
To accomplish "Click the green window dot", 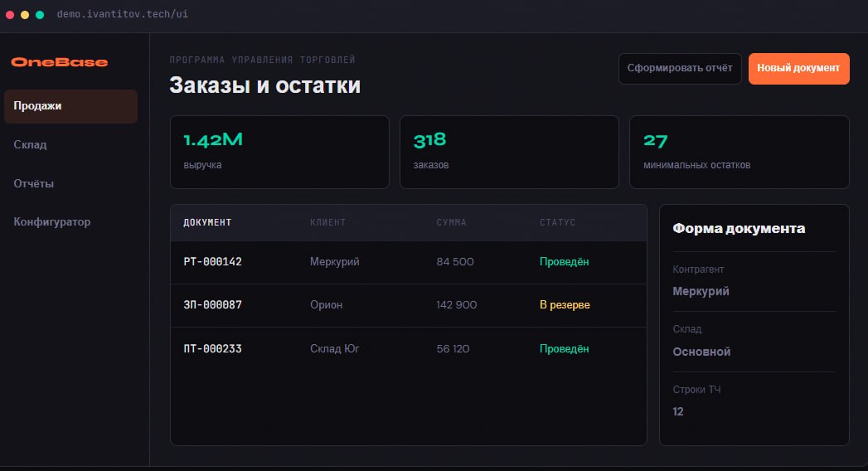I will tap(40, 15).
